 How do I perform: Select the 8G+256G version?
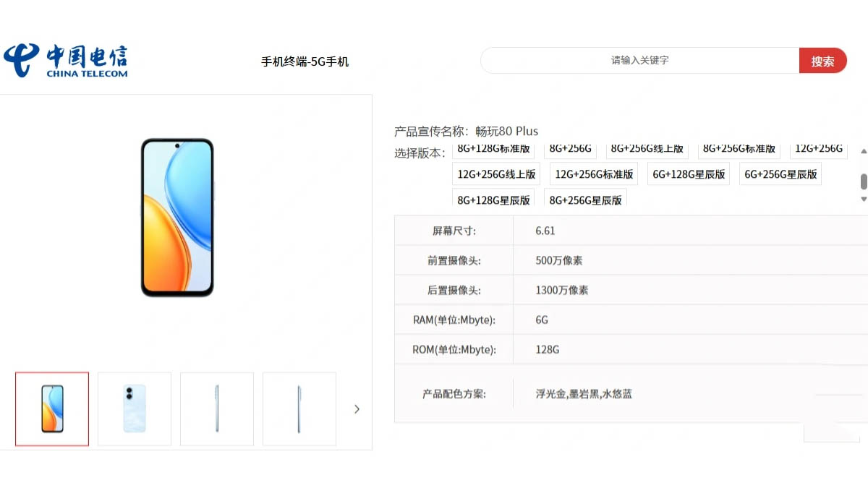570,149
